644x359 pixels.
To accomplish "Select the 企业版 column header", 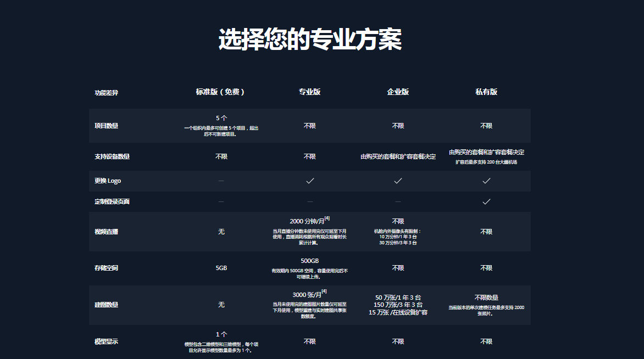I will 398,92.
